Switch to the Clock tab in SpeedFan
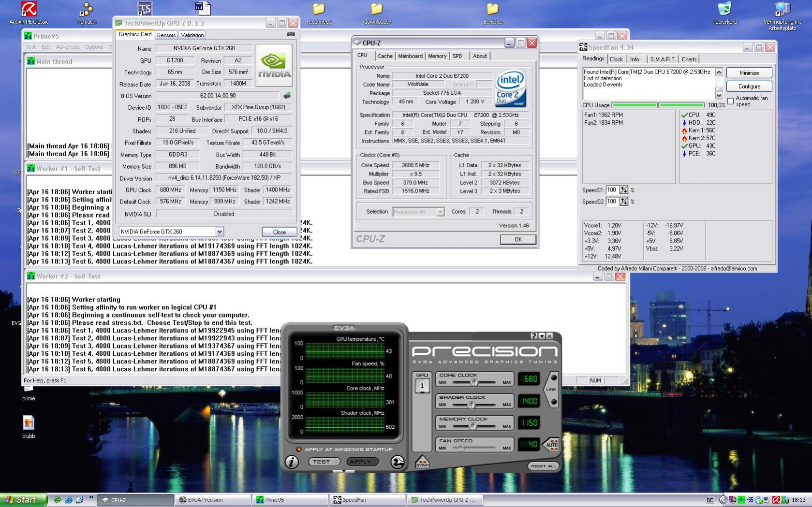This screenshot has height=507, width=812. point(617,59)
